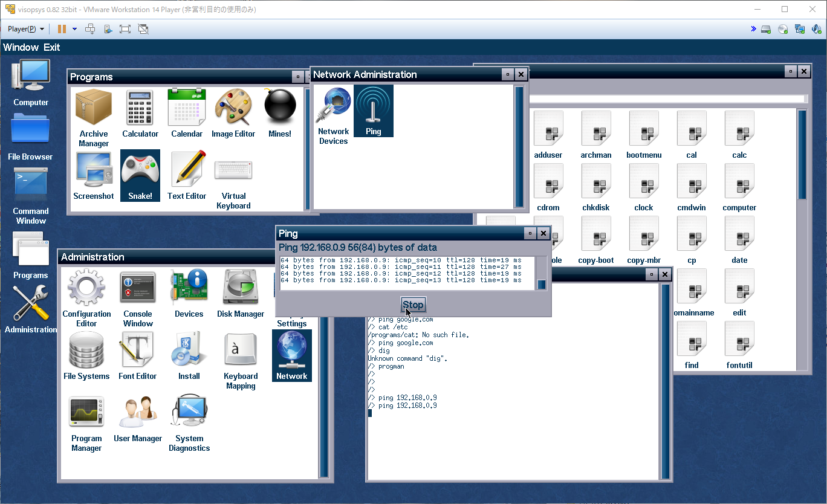Viewport: 827px width, 504px height.
Task: Select the cmdwin file
Action: [692, 187]
